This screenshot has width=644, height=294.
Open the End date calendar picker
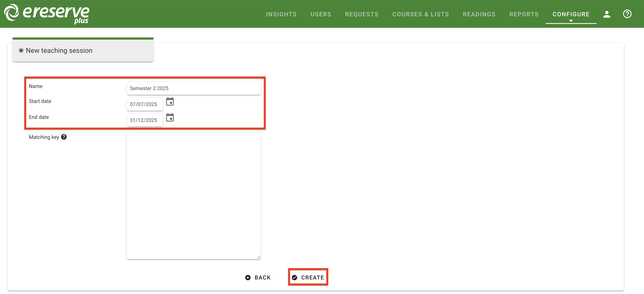[170, 118]
